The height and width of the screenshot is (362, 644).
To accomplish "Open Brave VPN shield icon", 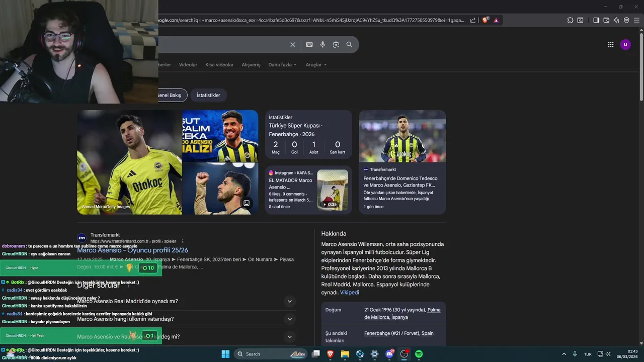I will point(626,20).
